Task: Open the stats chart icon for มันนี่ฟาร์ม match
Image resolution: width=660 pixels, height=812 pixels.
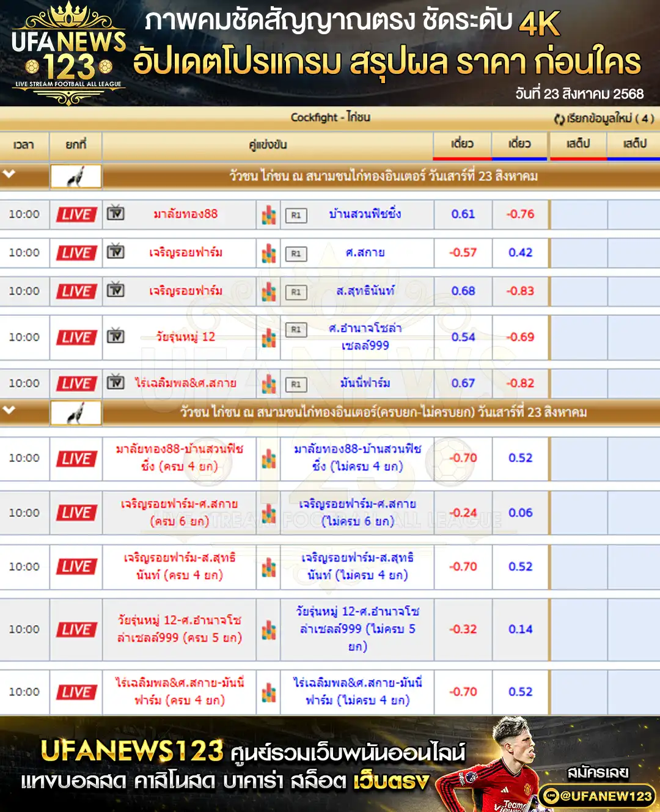Action: (x=269, y=384)
